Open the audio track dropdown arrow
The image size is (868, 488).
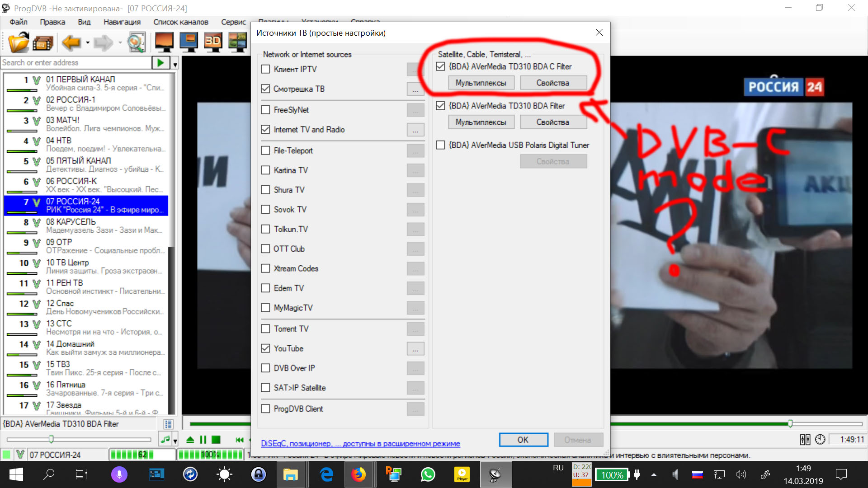(x=175, y=441)
